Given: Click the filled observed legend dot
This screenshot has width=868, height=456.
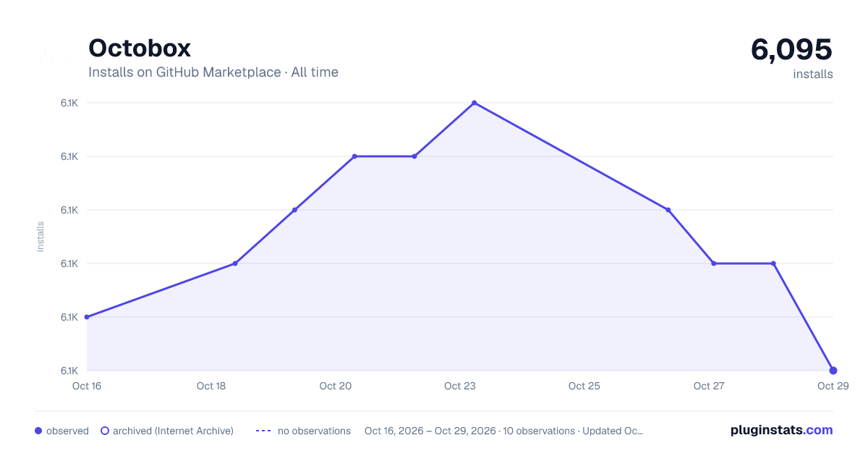Looking at the screenshot, I should [x=38, y=431].
